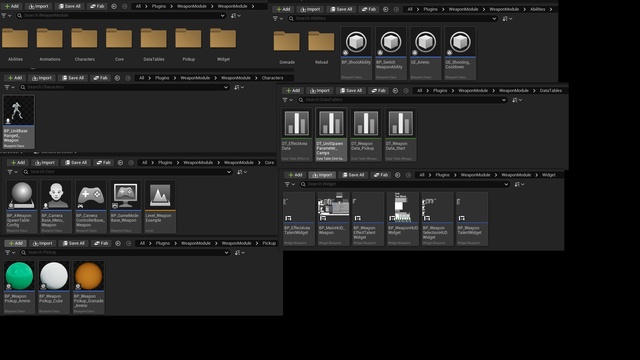Viewport: 640px width, 360px height.
Task: Click Fab in the Abilities browser
Action: coord(369,9)
